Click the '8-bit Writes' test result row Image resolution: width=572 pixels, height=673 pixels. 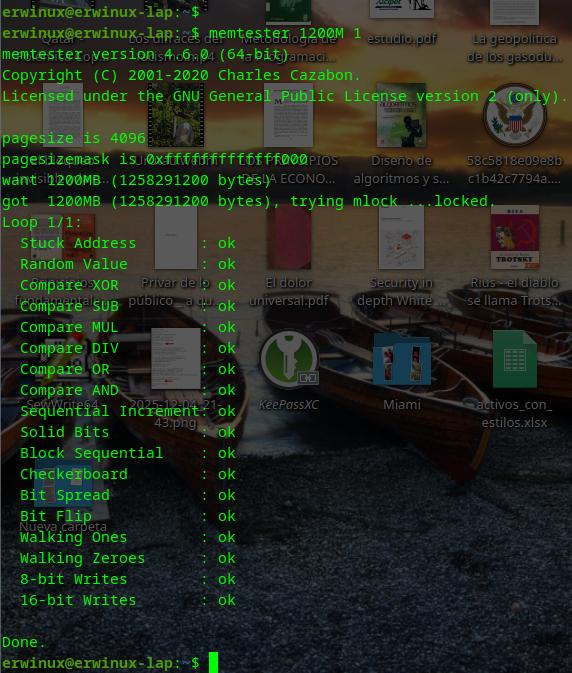[128, 580]
